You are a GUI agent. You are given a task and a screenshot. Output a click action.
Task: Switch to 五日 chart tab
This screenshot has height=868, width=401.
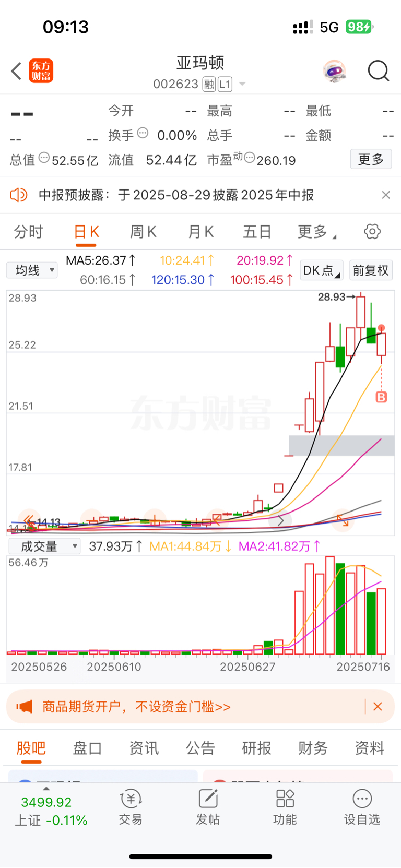point(257,232)
